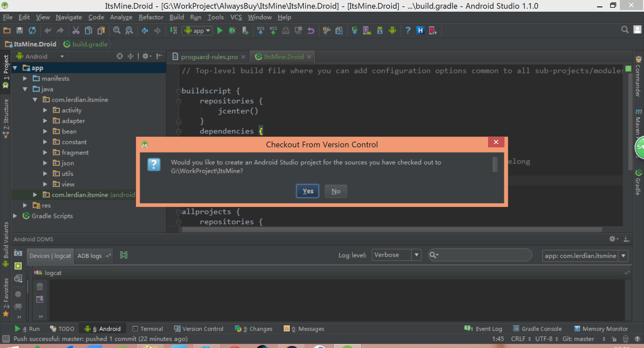Expand the res folder
644x348 pixels.
coord(25,205)
